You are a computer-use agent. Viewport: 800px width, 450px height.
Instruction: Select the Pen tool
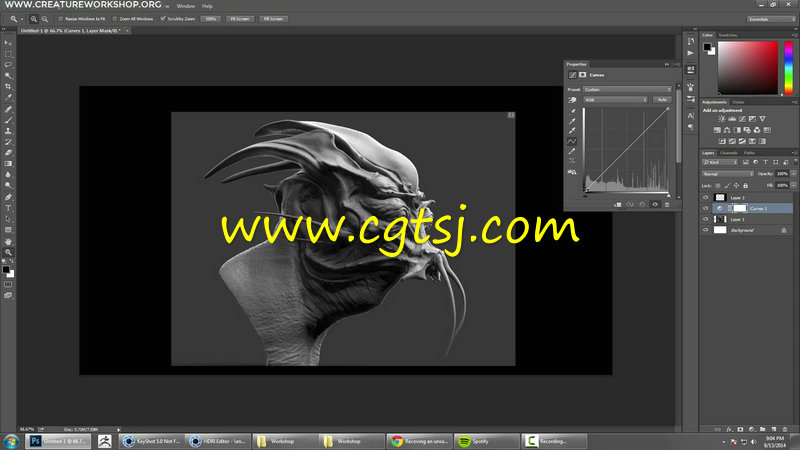click(8, 197)
